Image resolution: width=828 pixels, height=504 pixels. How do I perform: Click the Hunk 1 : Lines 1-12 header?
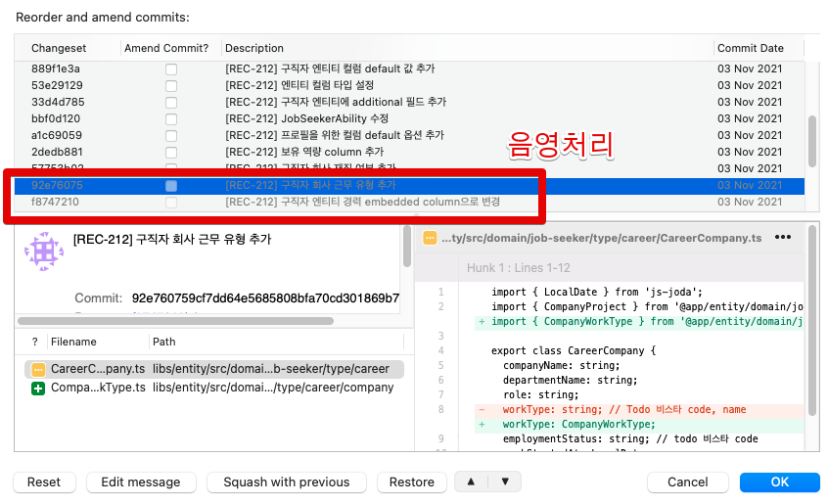click(x=518, y=268)
